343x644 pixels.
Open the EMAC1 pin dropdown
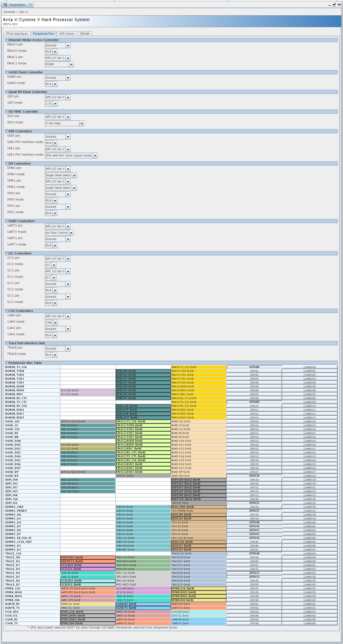[x=58, y=58]
